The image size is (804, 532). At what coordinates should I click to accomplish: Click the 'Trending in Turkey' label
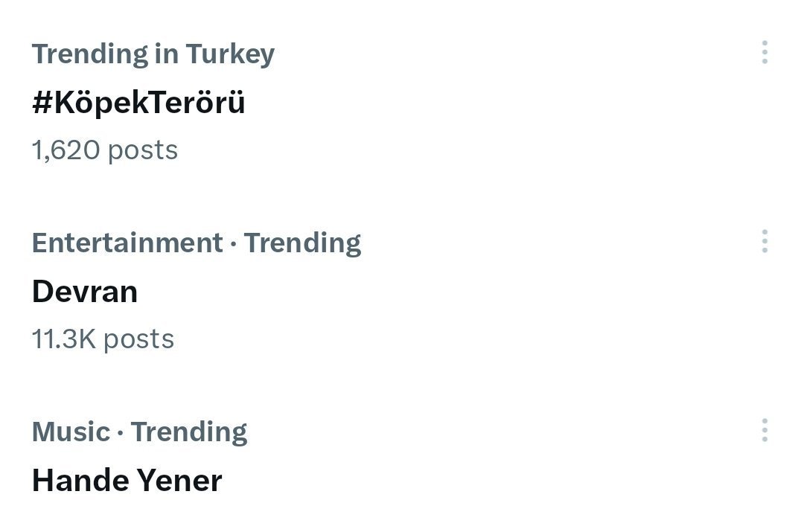tap(153, 54)
